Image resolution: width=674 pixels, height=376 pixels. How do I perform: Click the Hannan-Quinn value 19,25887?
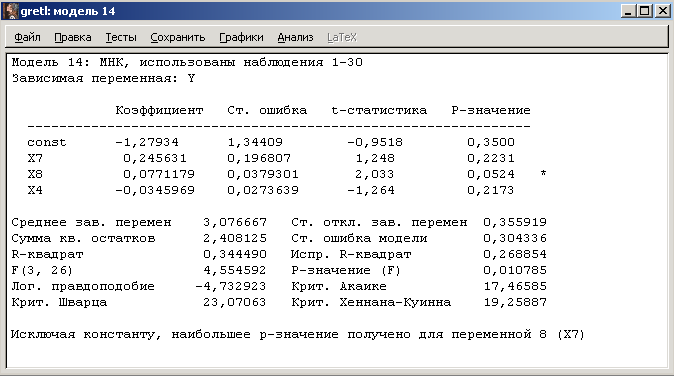(x=515, y=302)
